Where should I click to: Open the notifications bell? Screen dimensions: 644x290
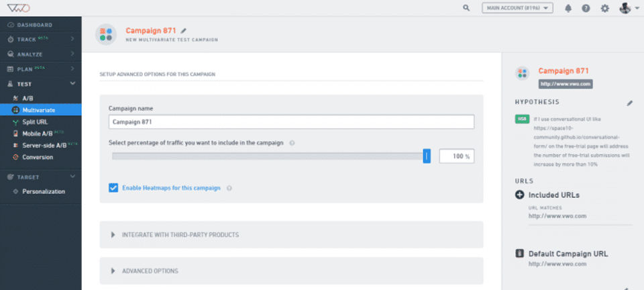(x=569, y=8)
